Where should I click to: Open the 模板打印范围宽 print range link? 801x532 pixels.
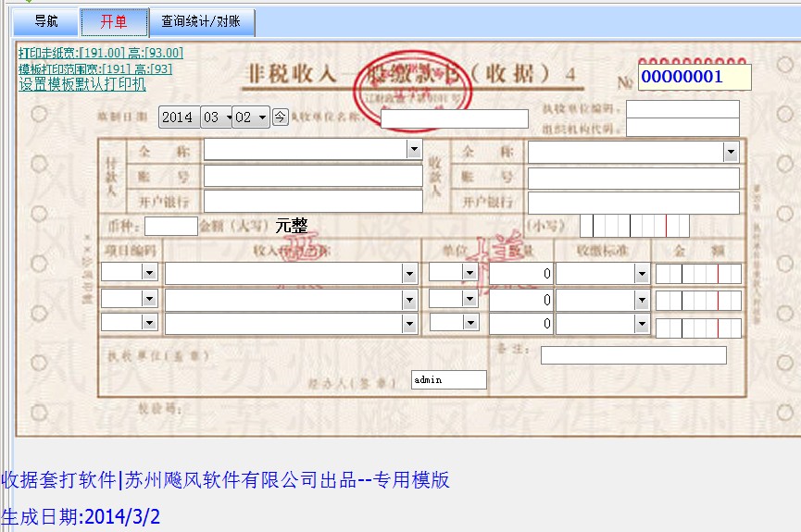(95, 68)
